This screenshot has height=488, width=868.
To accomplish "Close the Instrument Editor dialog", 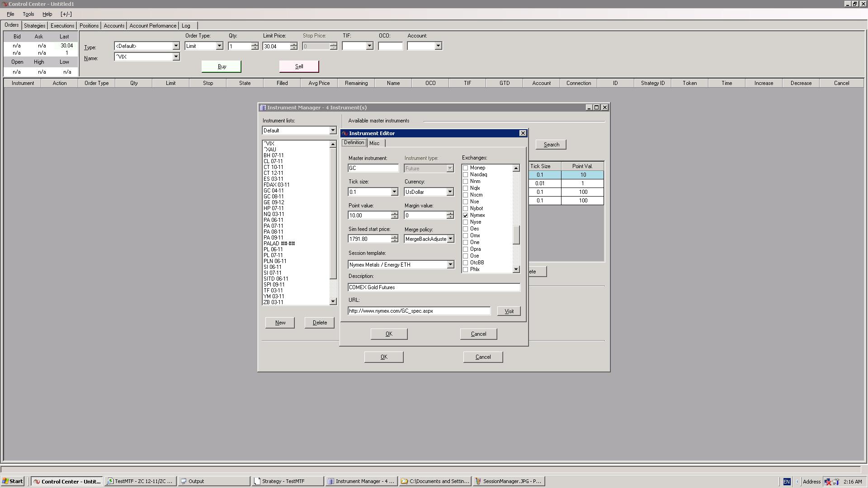I will click(523, 133).
